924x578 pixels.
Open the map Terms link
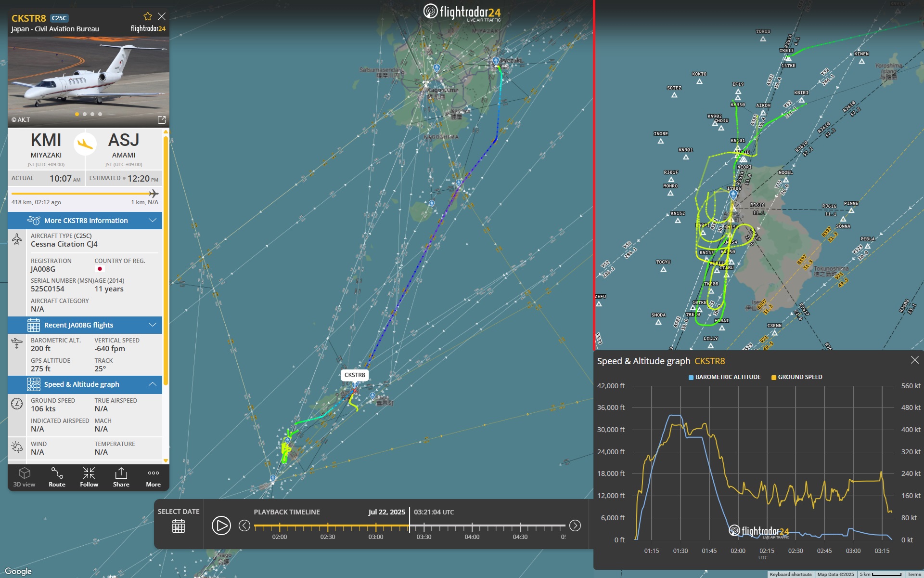[914, 574]
